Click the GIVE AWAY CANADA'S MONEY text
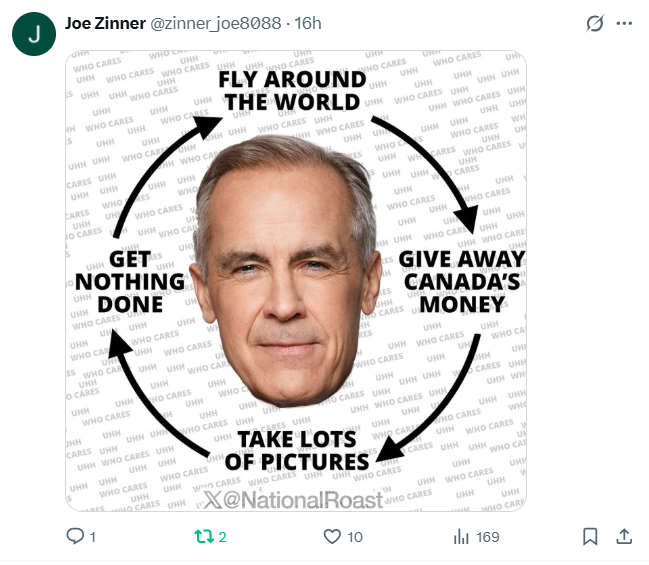649x565 pixels. 461,280
